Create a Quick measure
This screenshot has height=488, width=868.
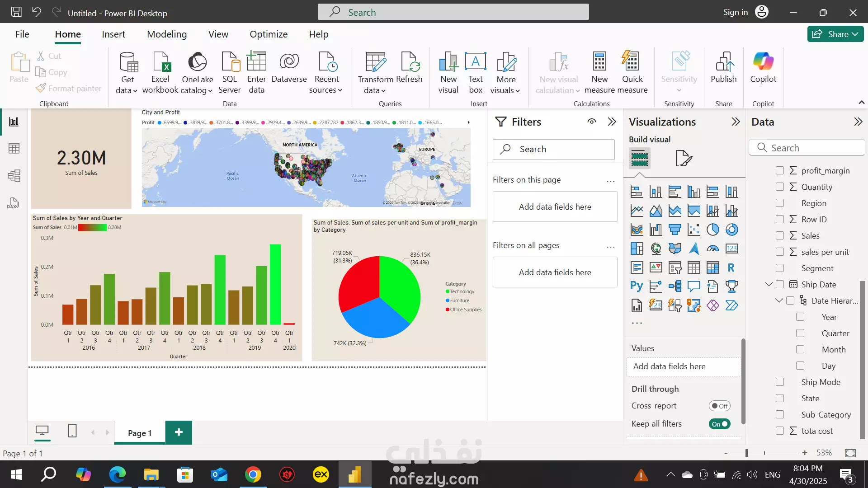(632, 72)
